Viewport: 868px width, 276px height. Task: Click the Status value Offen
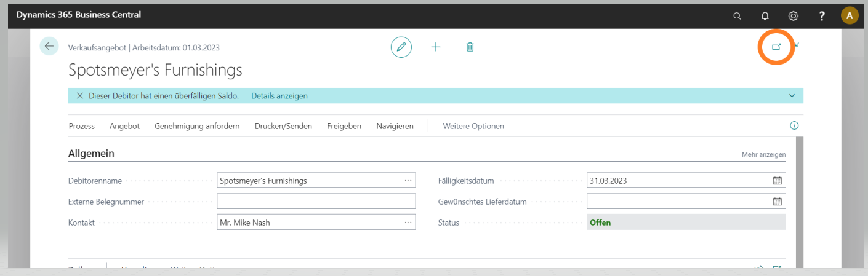(600, 223)
